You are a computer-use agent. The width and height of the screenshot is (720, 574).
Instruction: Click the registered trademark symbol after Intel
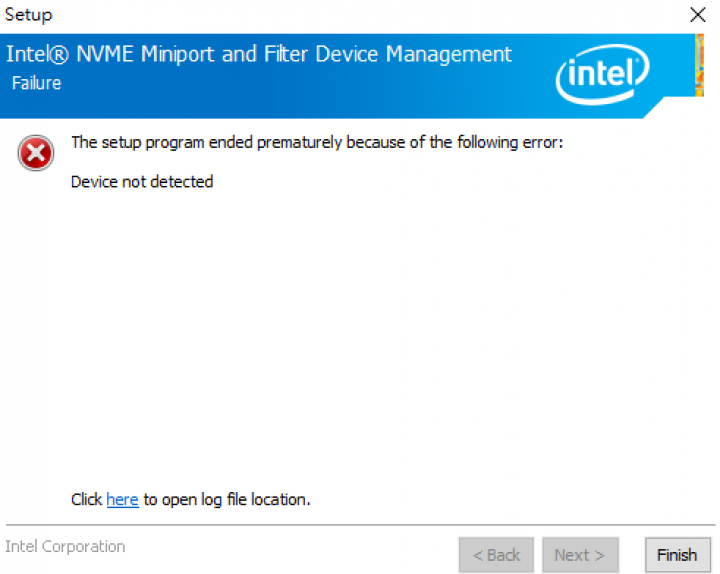pos(58,55)
